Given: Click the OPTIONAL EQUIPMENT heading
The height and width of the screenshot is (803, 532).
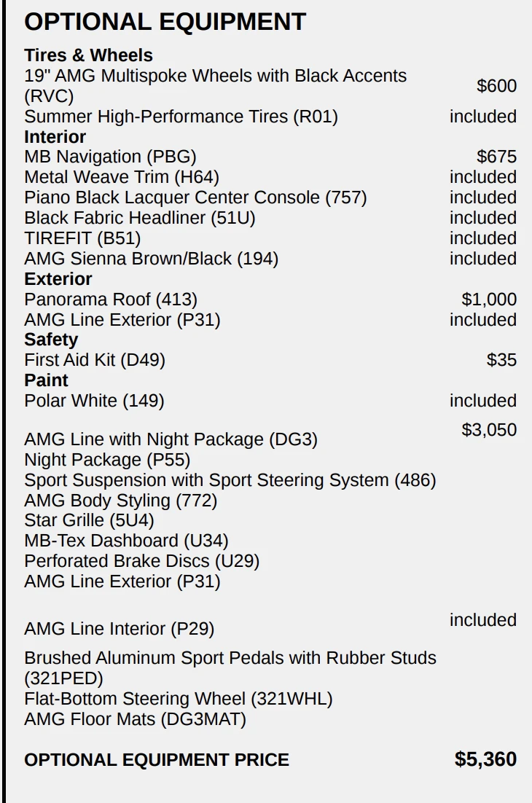Looking at the screenshot, I should pyautogui.click(x=165, y=22).
